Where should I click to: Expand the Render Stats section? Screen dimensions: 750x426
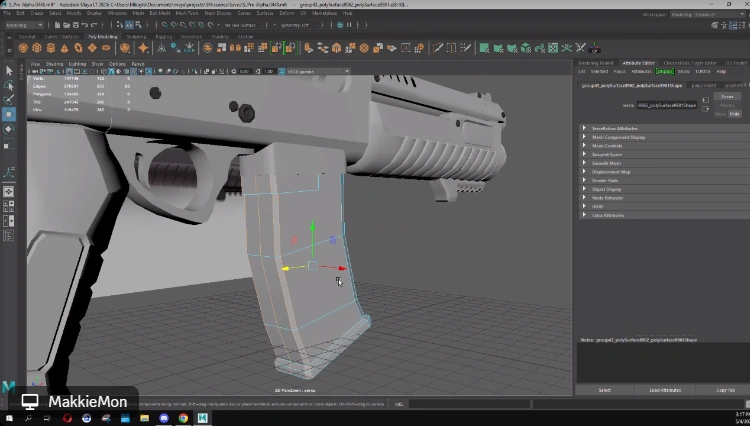[x=605, y=180]
